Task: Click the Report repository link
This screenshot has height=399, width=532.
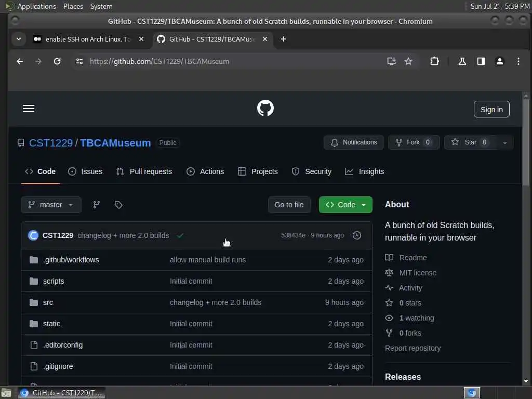Action: (x=413, y=349)
